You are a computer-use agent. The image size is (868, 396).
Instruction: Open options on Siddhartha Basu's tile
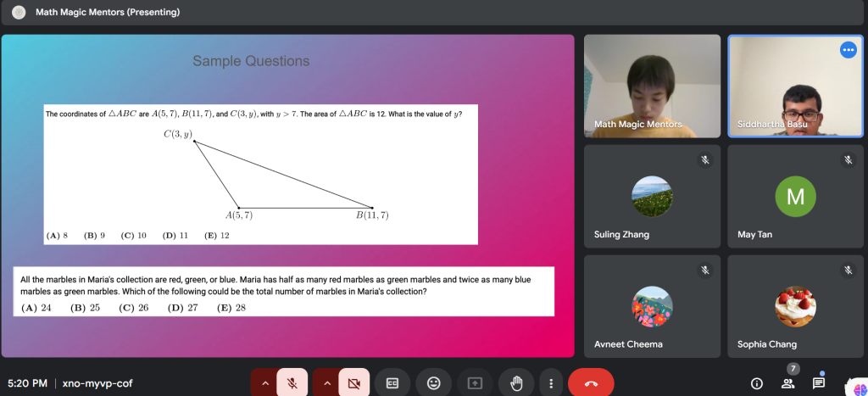tap(848, 50)
